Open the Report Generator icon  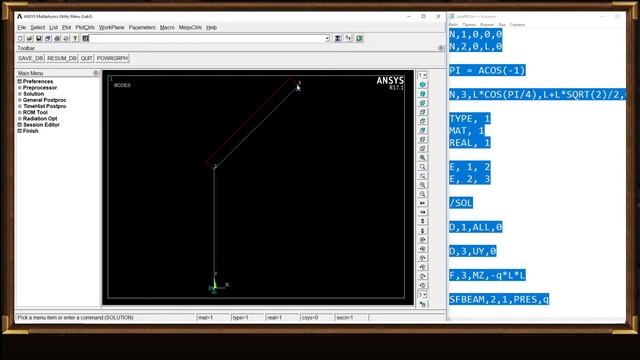[x=66, y=38]
